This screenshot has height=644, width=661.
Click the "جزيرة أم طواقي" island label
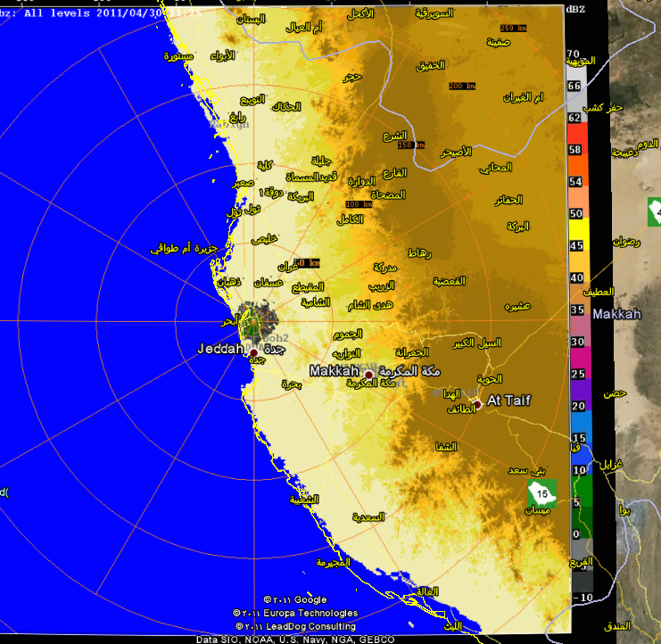[x=184, y=249]
